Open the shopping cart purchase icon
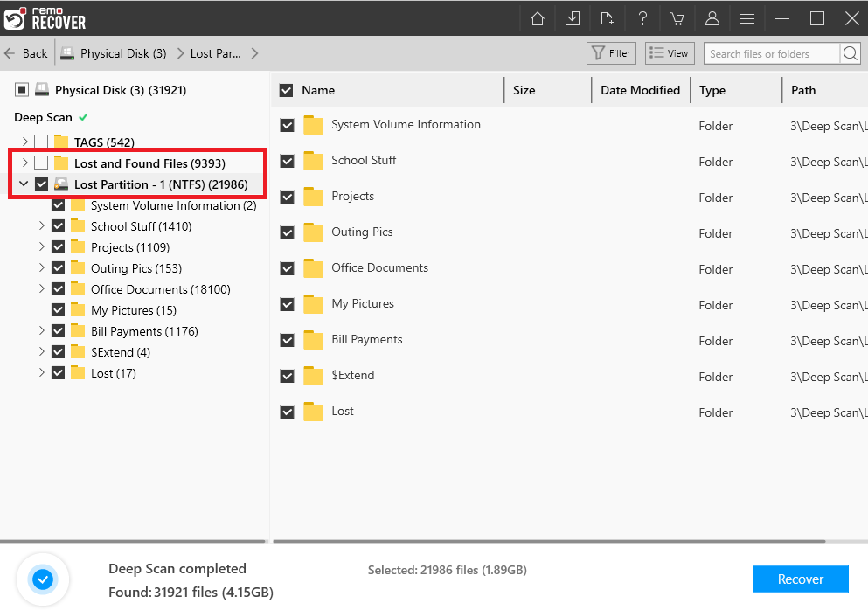The height and width of the screenshot is (610, 868). click(677, 19)
